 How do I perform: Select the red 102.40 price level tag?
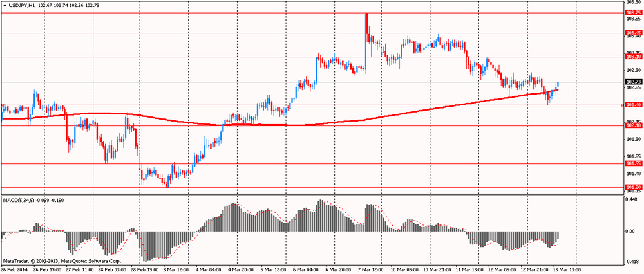(633, 105)
